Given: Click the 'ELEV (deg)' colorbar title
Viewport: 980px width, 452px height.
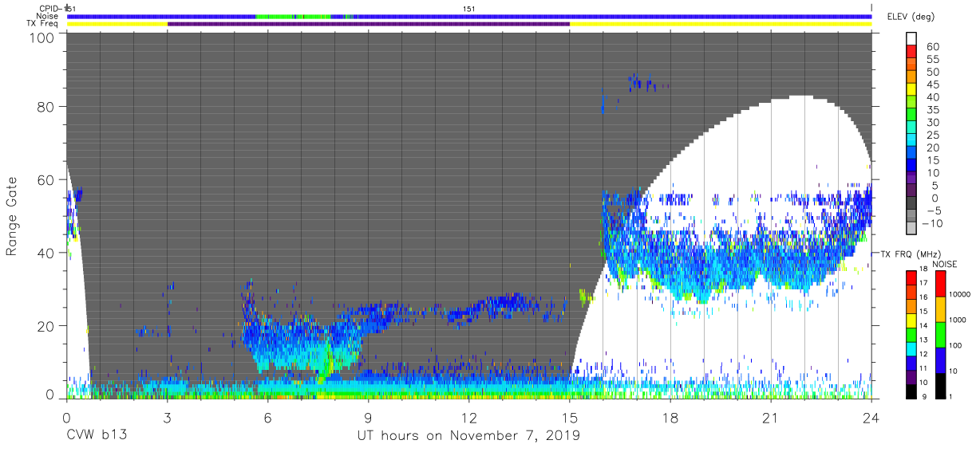Looking at the screenshot, I should pyautogui.click(x=912, y=16).
